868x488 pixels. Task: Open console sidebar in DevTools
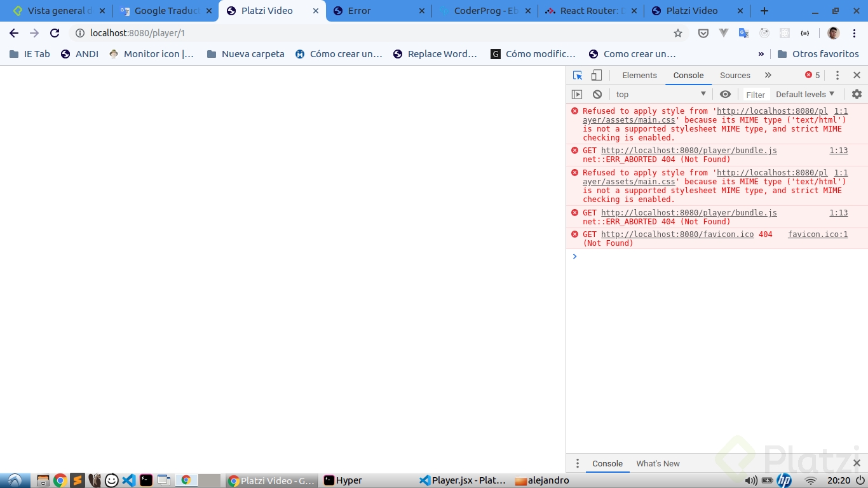pyautogui.click(x=577, y=93)
